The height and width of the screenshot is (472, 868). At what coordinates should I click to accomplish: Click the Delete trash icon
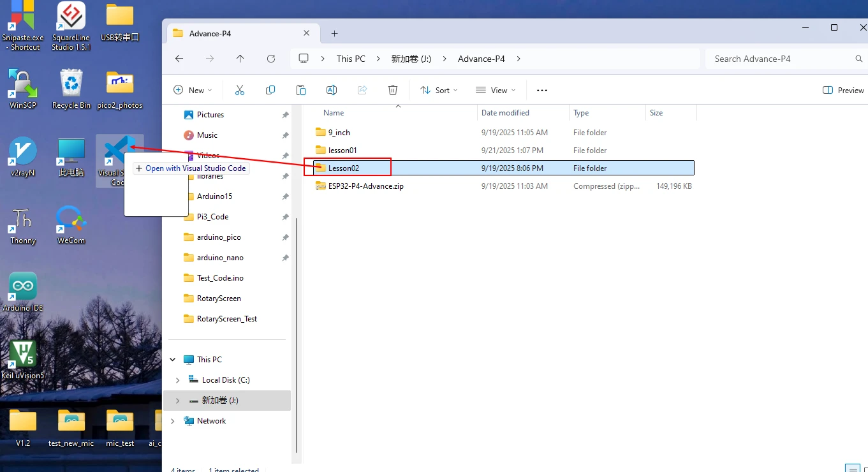tap(393, 91)
